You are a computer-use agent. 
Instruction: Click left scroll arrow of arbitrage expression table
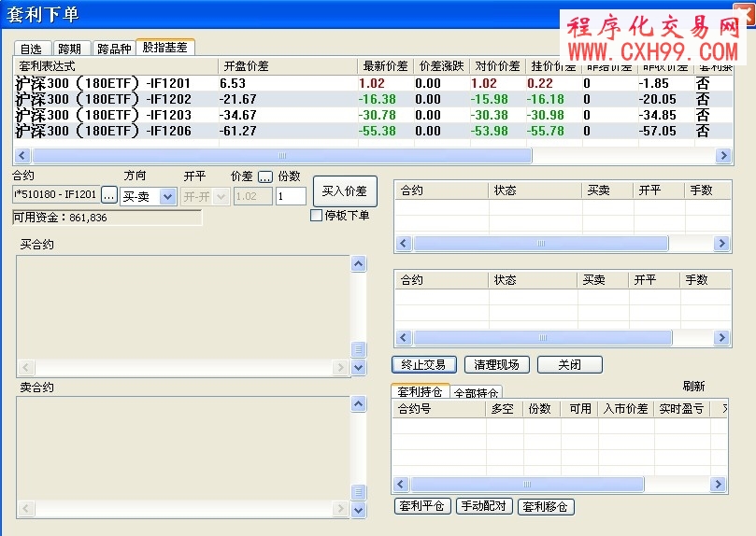[x=22, y=156]
